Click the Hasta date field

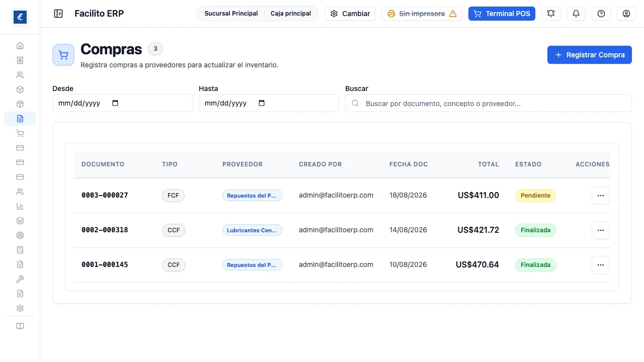tap(269, 103)
